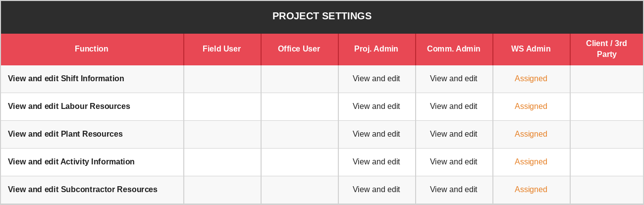Open the Assigned link for Shift Information
This screenshot has height=205, width=644.
tap(531, 79)
